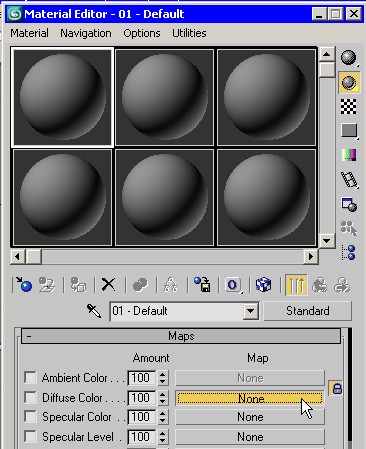
Task: Click the Diffuse Color amount field
Action: coord(142,397)
